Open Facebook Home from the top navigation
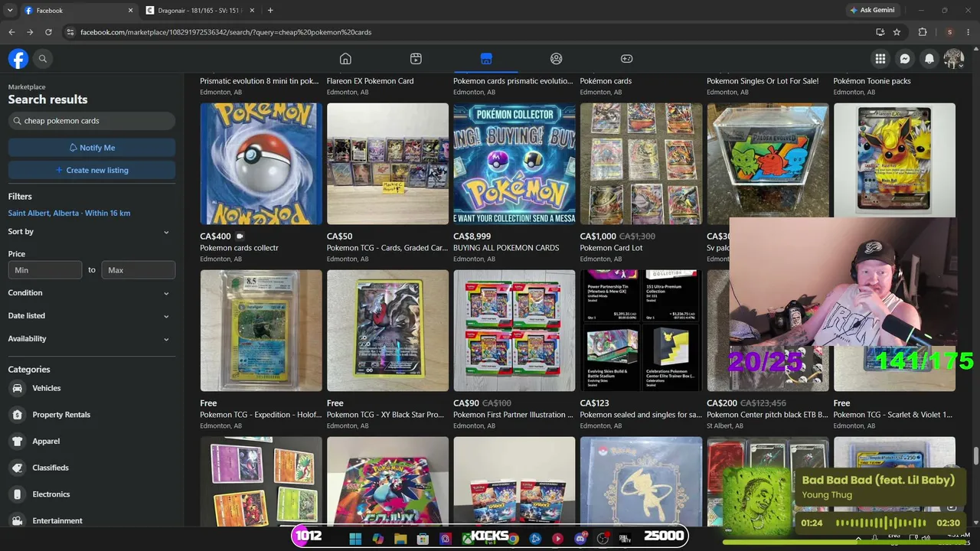 coord(345,59)
